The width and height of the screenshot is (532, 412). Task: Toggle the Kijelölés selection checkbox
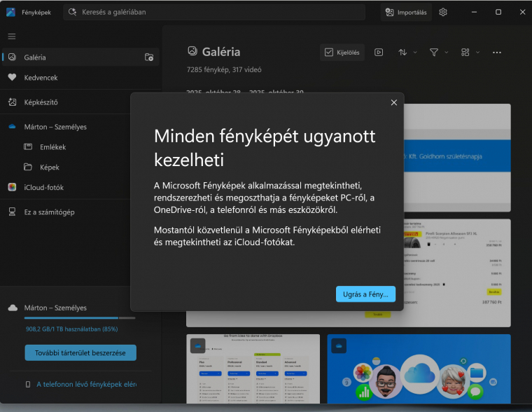[x=342, y=52]
